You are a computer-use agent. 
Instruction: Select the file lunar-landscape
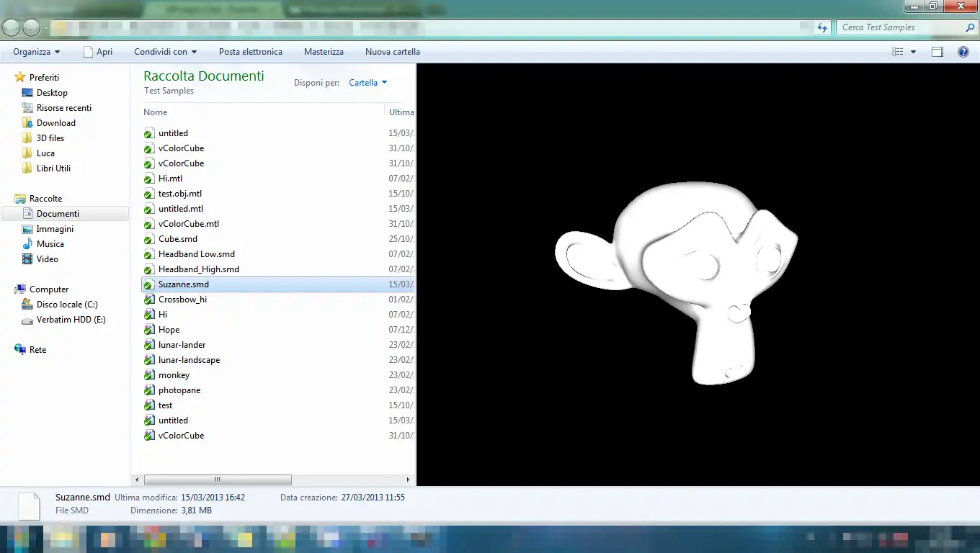(x=190, y=360)
